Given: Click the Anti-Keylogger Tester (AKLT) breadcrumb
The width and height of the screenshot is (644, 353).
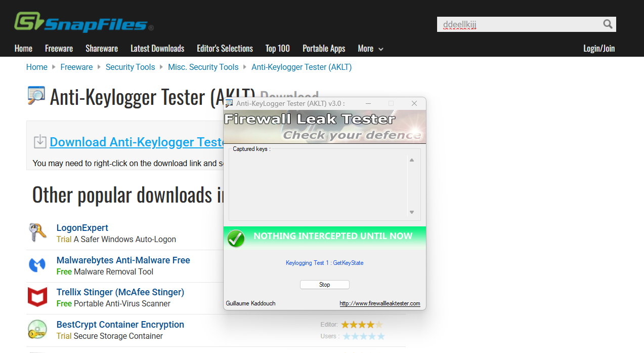Looking at the screenshot, I should coord(302,67).
